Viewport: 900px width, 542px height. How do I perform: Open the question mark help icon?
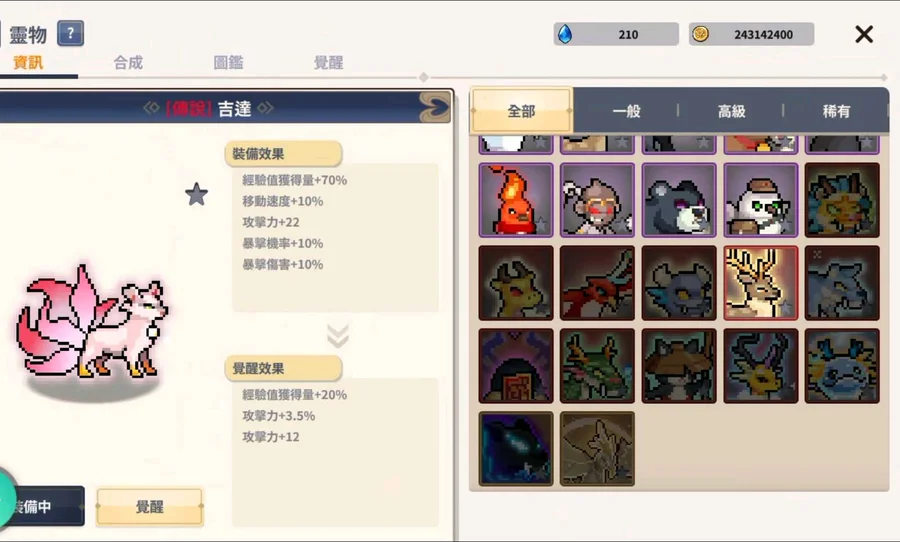(70, 33)
